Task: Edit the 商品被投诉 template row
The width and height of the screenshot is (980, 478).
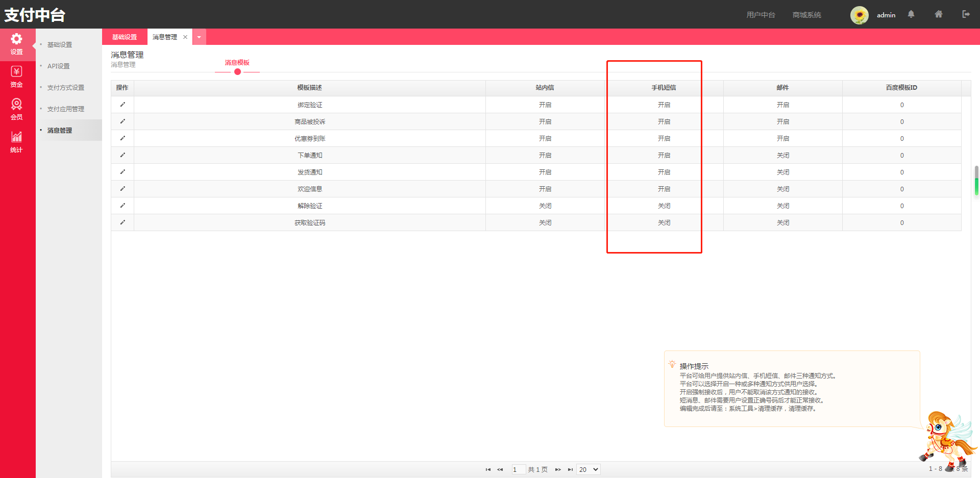Action: point(122,121)
